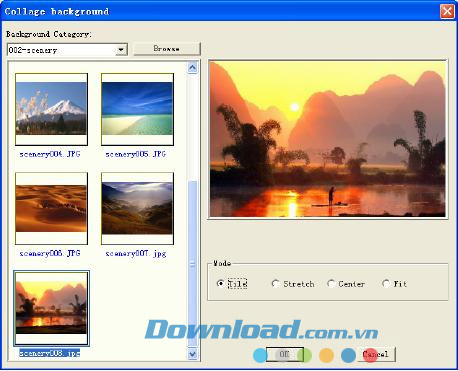The width and height of the screenshot is (458, 371).
Task: Click the large sunset preview image
Action: click(x=328, y=139)
